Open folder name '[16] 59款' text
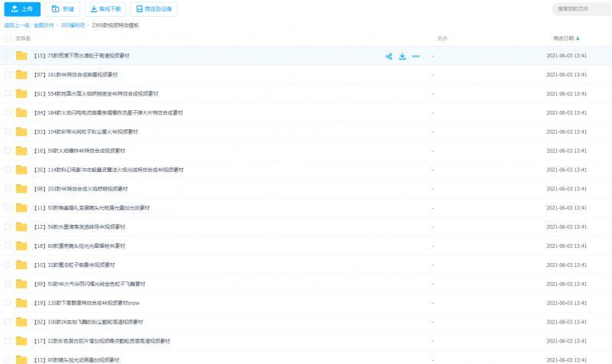Screen dimensions: 612x364 (80, 151)
